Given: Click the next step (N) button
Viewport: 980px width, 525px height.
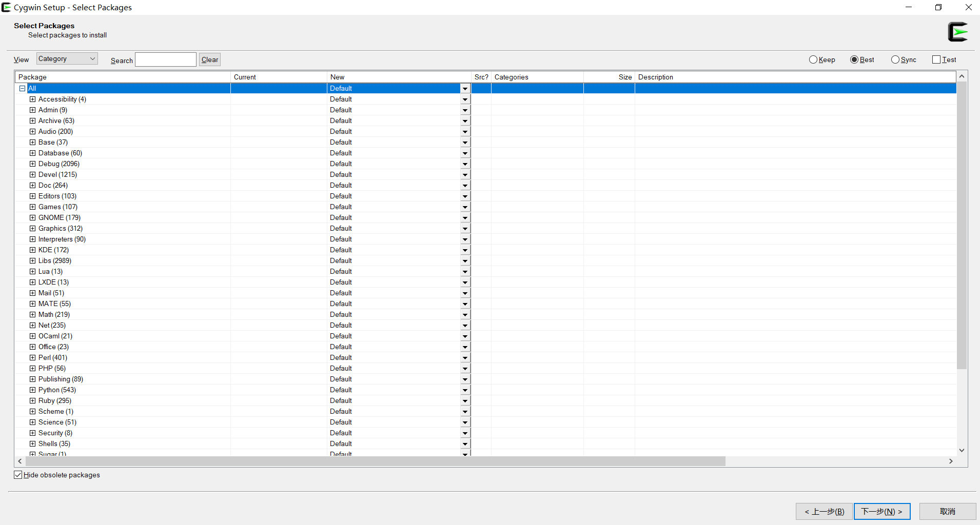Looking at the screenshot, I should [x=882, y=511].
